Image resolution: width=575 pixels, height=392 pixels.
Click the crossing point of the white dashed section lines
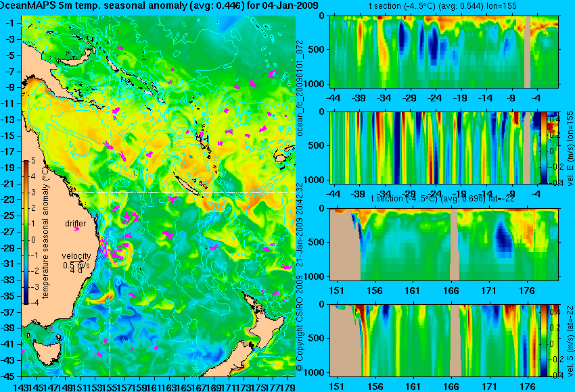pos(110,192)
